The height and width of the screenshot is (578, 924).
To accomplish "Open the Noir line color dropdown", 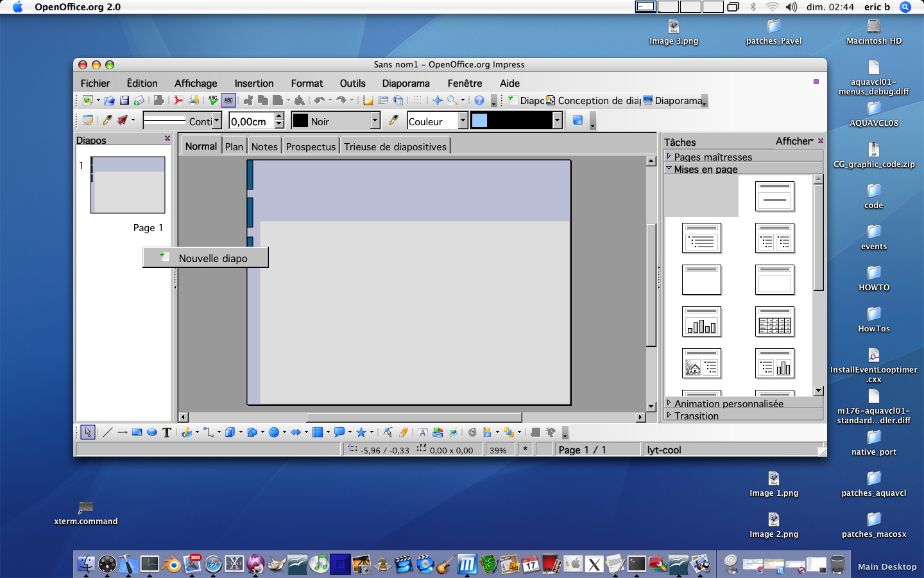I will (375, 121).
